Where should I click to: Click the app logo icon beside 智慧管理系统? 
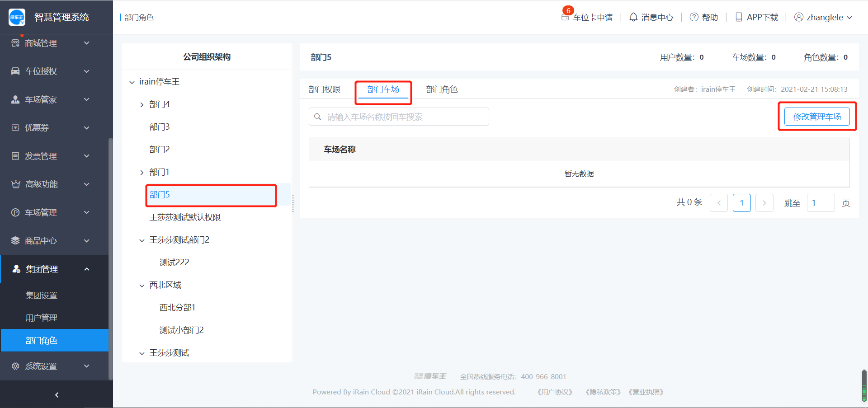click(17, 17)
